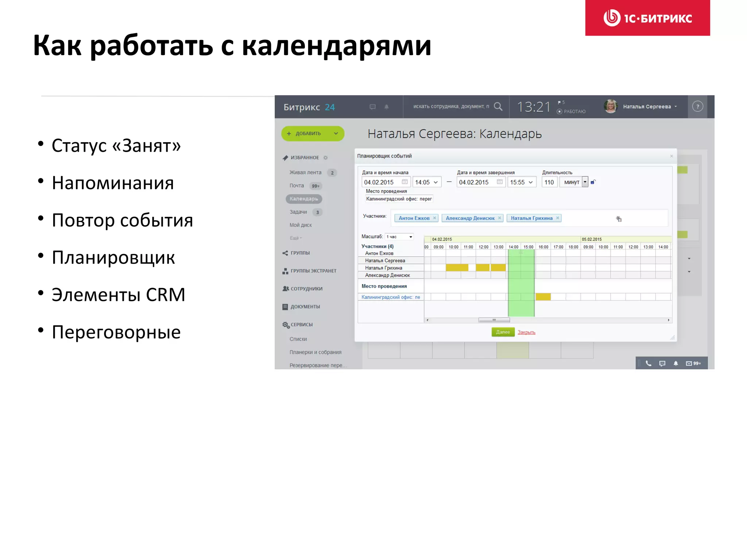The width and height of the screenshot is (747, 560).
Task: Click the bell icon in bottom bar
Action: [676, 363]
